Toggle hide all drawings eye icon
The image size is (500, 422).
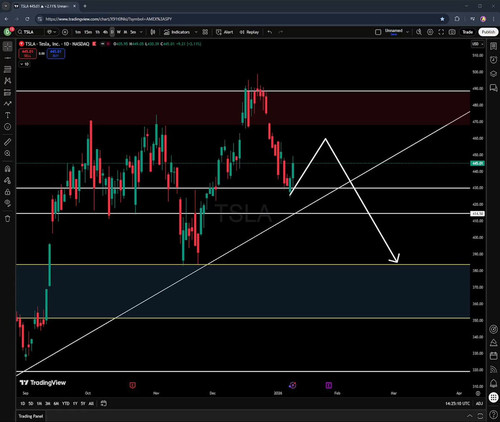7,203
